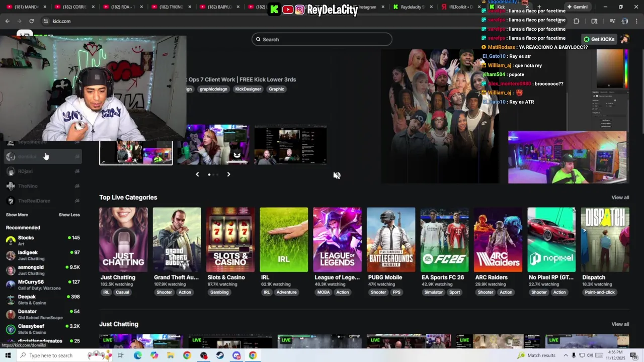Switch to the IRLToolkit browser tab
This screenshot has width=644, height=362.
pos(461,7)
